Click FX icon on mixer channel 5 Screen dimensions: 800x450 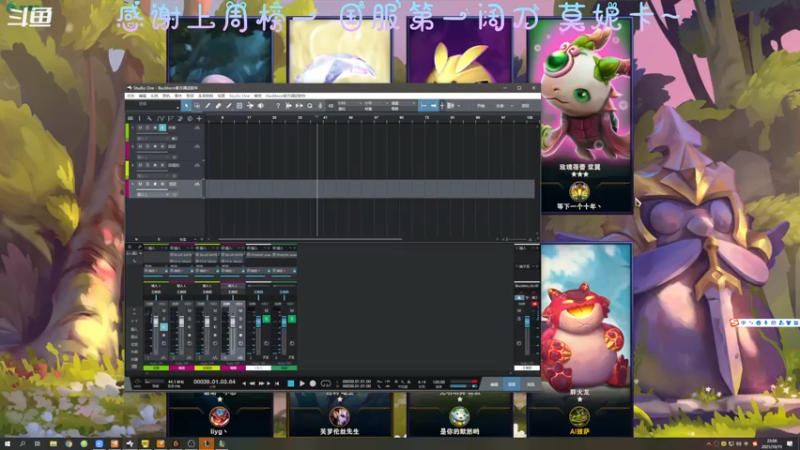(266, 358)
